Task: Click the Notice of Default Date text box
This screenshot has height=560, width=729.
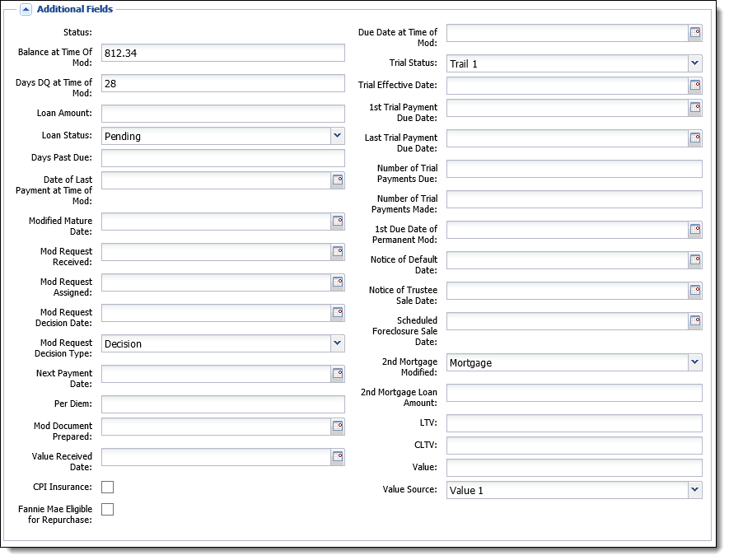Action: 568,260
